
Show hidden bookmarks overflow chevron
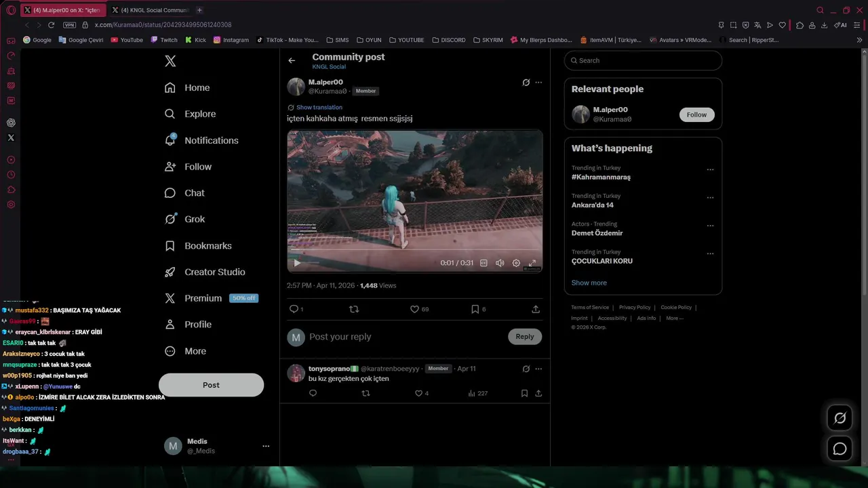[x=860, y=40]
